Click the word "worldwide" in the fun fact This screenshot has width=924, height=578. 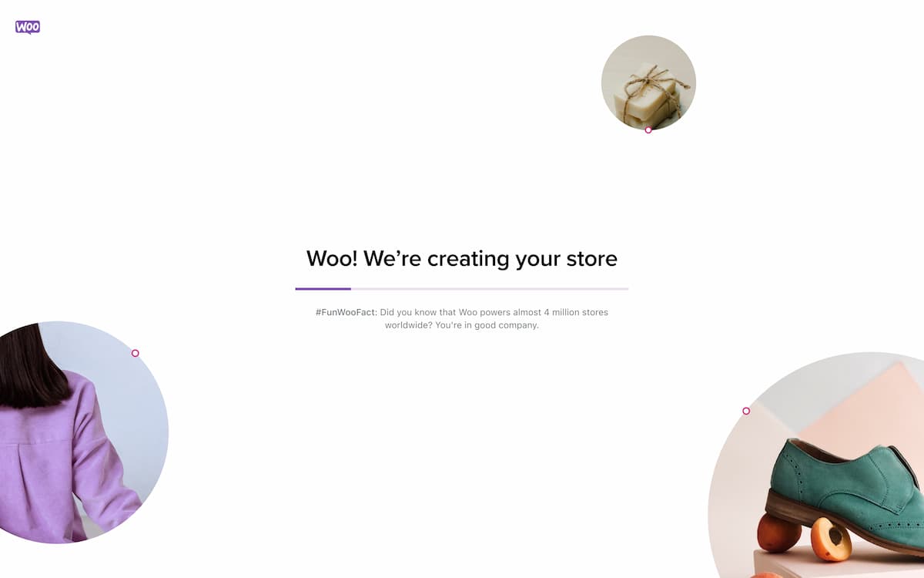tap(409, 325)
